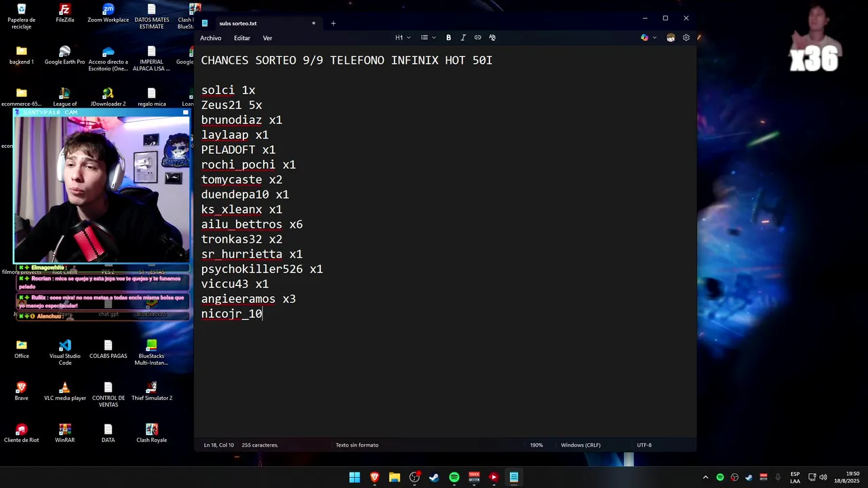Image resolution: width=868 pixels, height=488 pixels.
Task: Click the line PELADOFT x1
Action: [x=238, y=150]
